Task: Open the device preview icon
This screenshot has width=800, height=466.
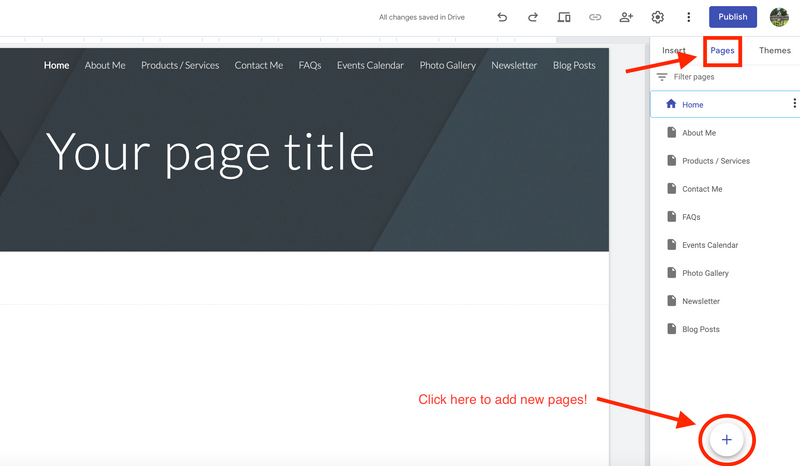Action: pos(564,17)
